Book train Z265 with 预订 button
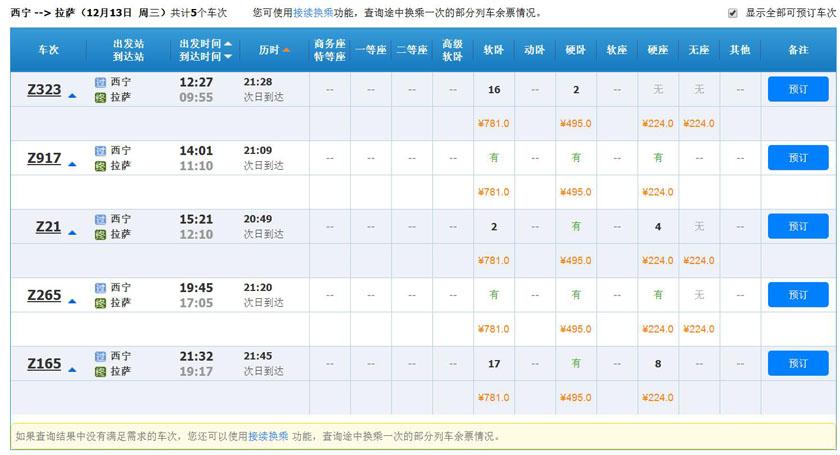Image resolution: width=840 pixels, height=455 pixels. [798, 295]
